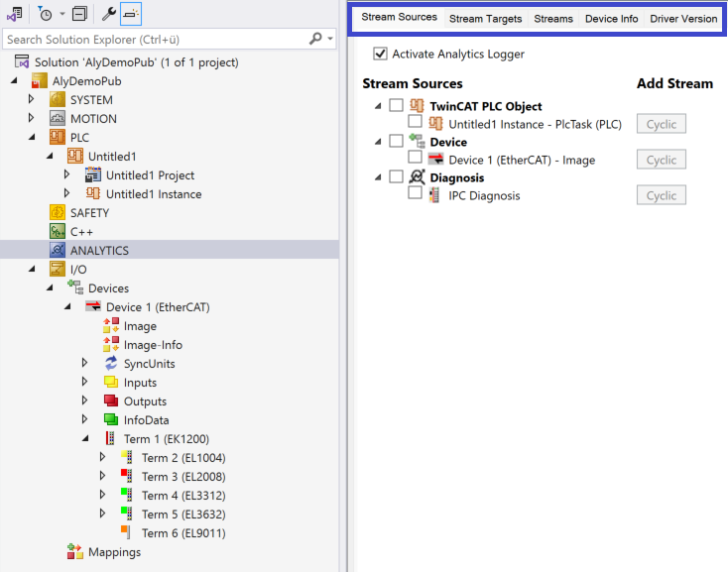Image resolution: width=728 pixels, height=572 pixels.
Task: Click the Pending Changes Filter clock icon
Action: tap(46, 14)
